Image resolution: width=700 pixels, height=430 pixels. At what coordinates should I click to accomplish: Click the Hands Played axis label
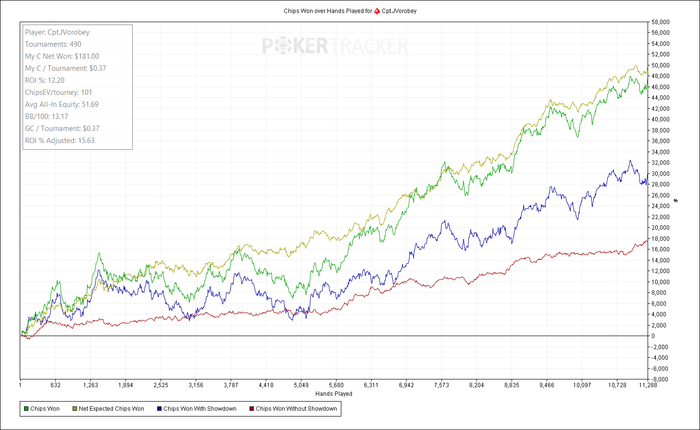click(x=333, y=394)
